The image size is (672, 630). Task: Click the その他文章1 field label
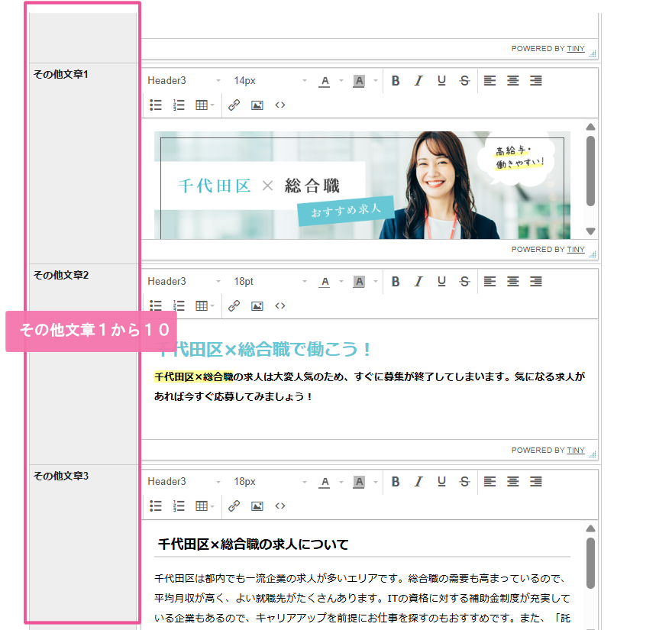click(x=61, y=75)
